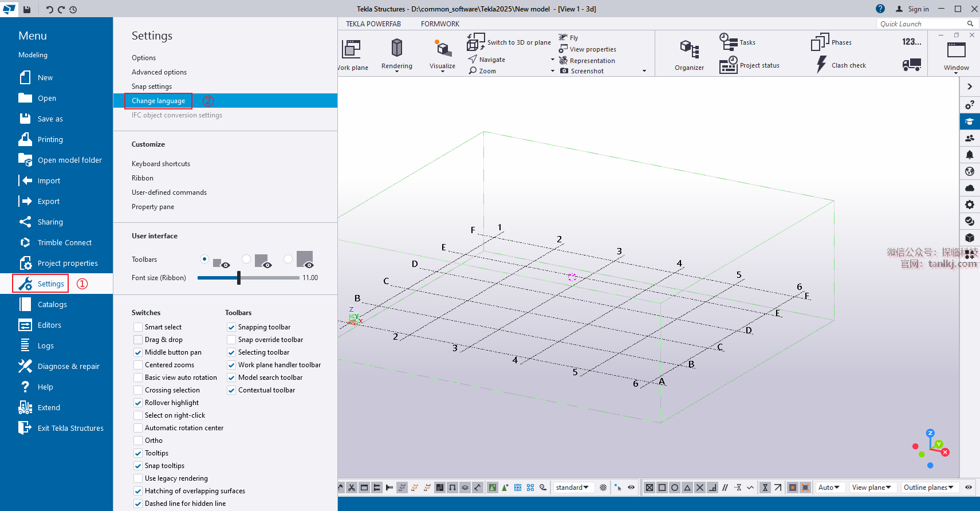This screenshot has width=980, height=511.
Task: Click the Quick Launch search field
Action: [921, 24]
